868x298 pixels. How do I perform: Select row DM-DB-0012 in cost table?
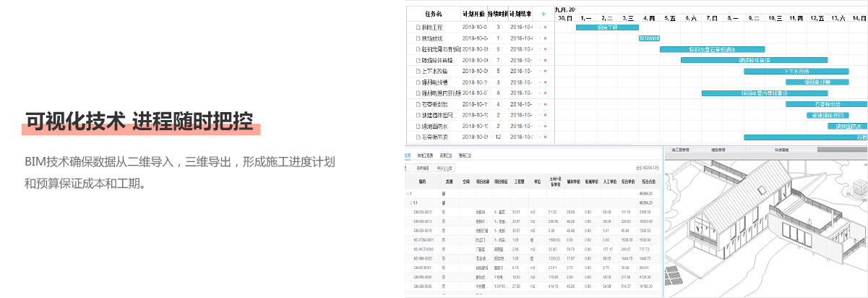pyautogui.click(x=423, y=212)
